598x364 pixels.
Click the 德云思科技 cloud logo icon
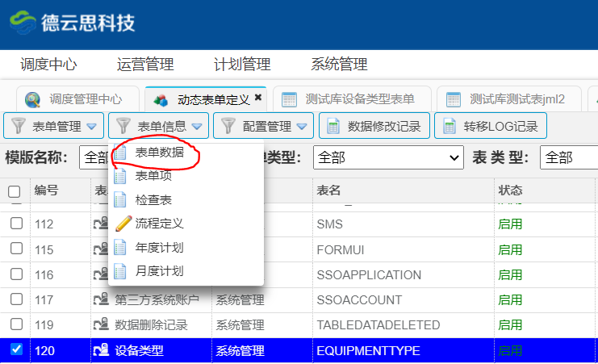click(x=24, y=21)
